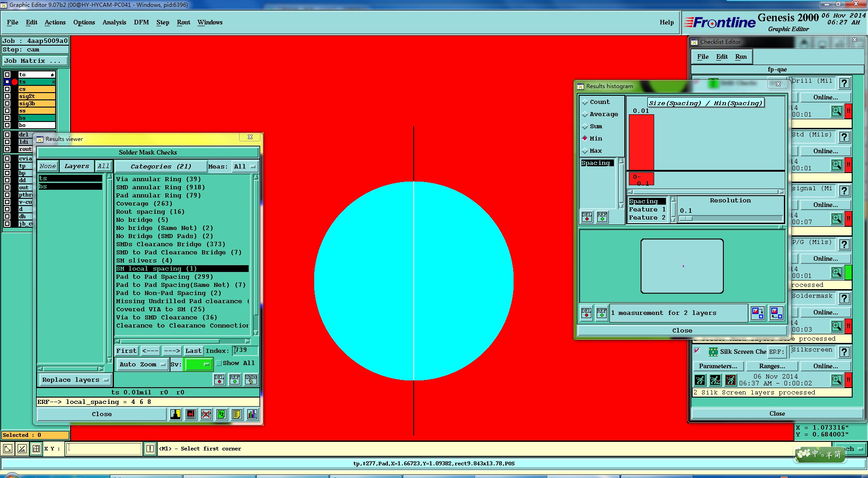
Task: Click REF icon below histogram Spacing list
Action: tap(602, 217)
